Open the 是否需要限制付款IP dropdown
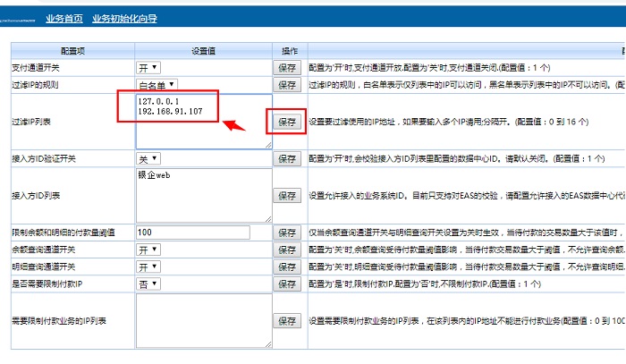626x364 pixels. (148, 284)
